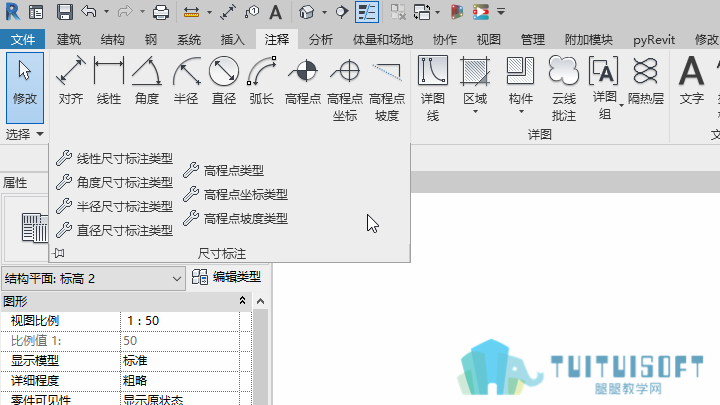Click the Aligned Dimension icon in quick access toolbar

[228, 12]
